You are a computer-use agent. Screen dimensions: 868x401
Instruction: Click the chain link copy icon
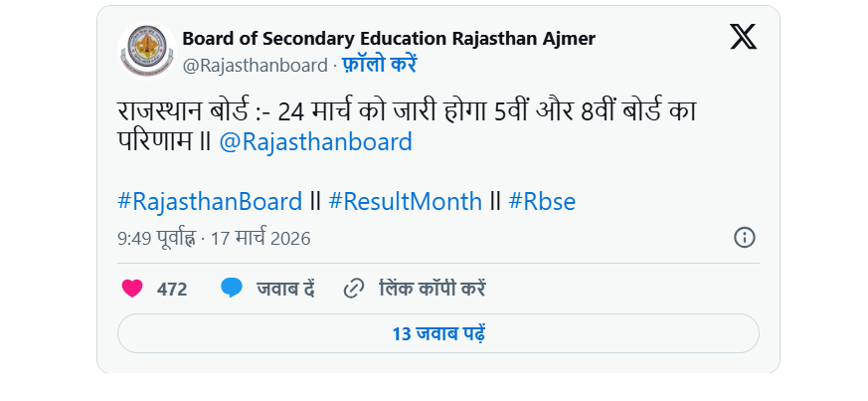[353, 289]
